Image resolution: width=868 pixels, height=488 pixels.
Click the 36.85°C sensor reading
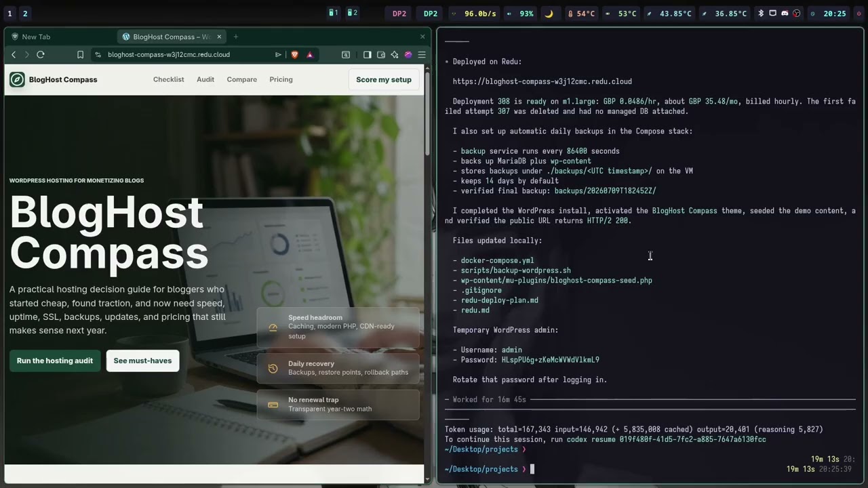pos(725,14)
